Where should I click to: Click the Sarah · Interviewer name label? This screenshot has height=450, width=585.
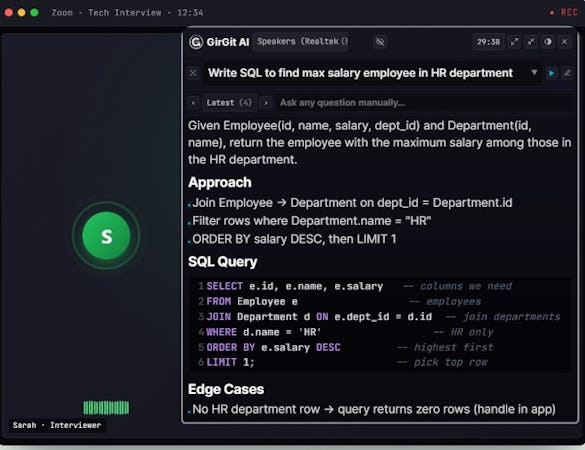click(57, 425)
